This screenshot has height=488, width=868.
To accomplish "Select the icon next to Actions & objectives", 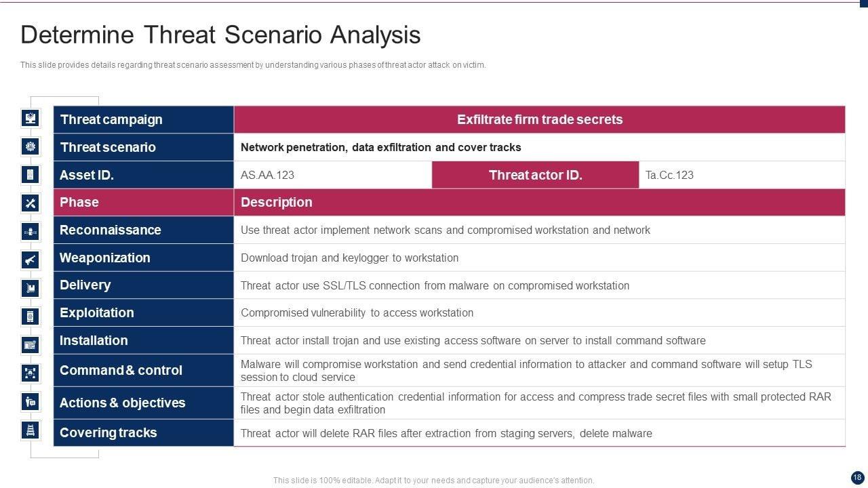I will 30,401.
